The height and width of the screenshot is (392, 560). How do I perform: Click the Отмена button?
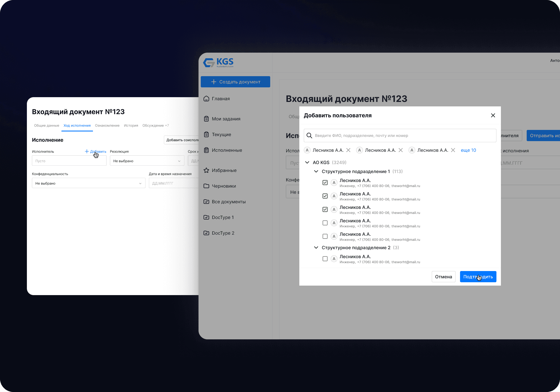[444, 277]
